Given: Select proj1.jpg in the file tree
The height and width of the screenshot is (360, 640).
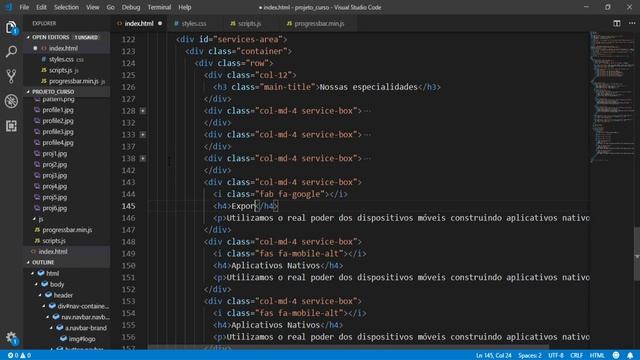Looking at the screenshot, I should [55, 154].
